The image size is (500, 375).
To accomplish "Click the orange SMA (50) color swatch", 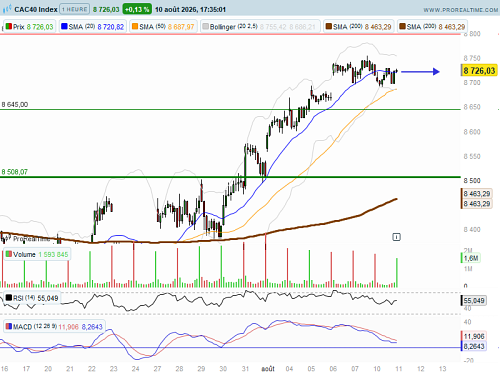I will click(x=135, y=26).
